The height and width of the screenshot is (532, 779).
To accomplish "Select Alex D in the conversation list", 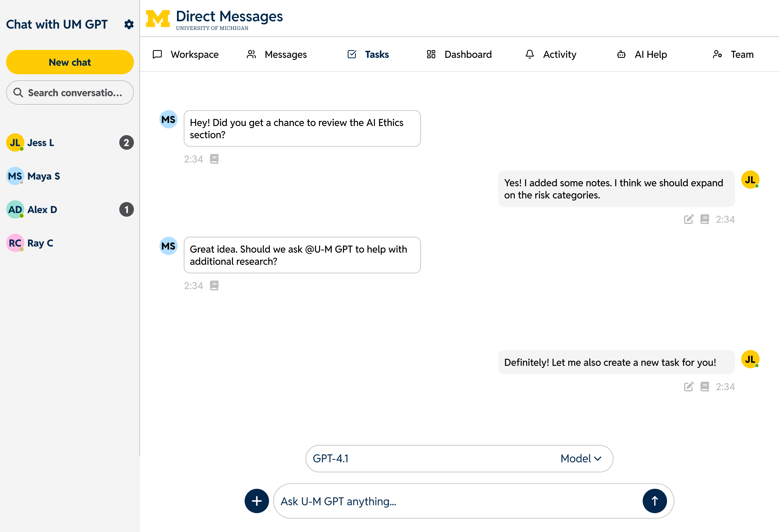I will (x=42, y=210).
